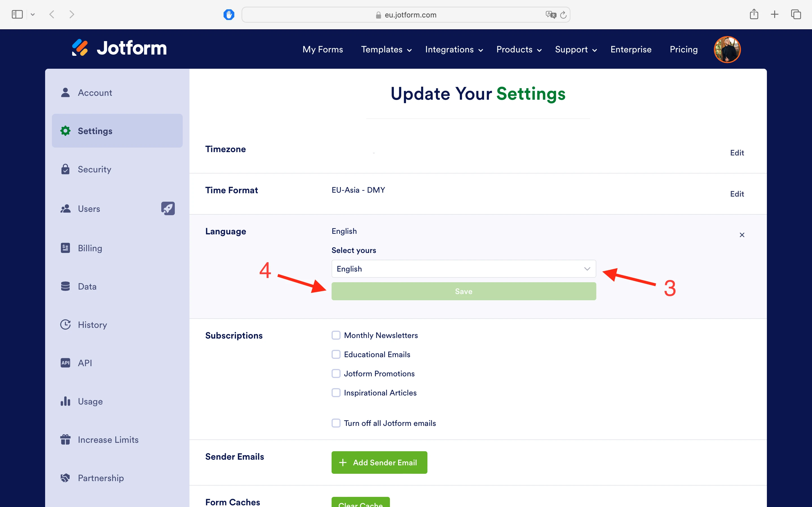Select the Data icon in sidebar
812x507 pixels.
point(65,286)
